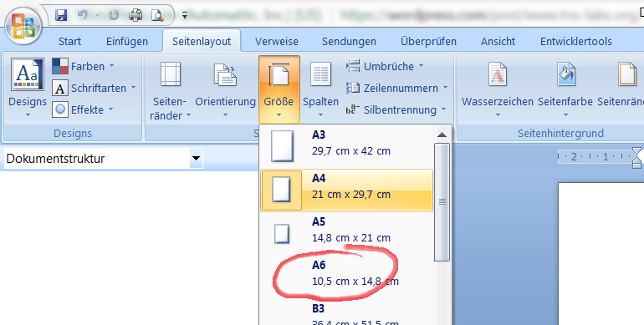The height and width of the screenshot is (325, 644).
Task: Choose A3 paper size
Action: 346,146
